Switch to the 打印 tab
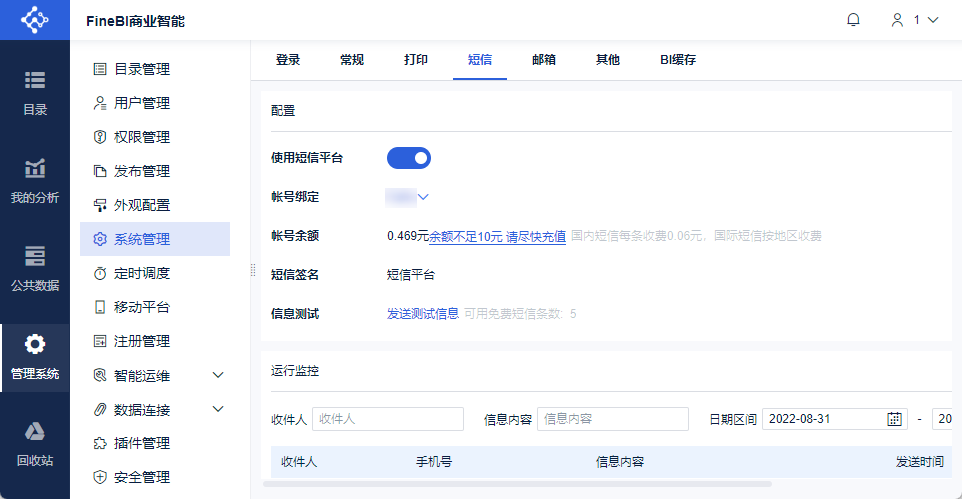The height and width of the screenshot is (499, 962). [x=416, y=60]
